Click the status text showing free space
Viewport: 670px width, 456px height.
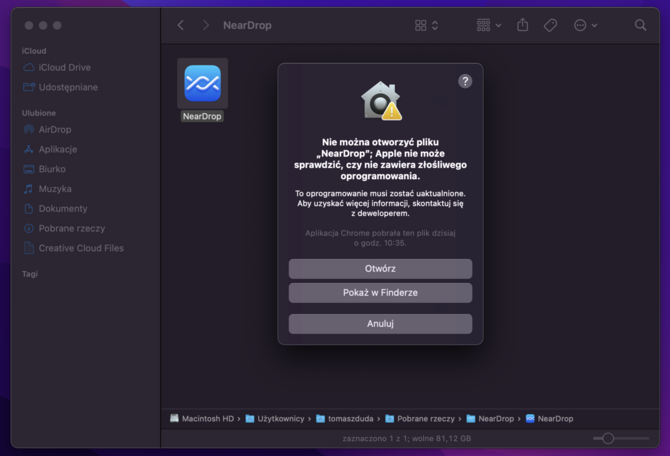point(407,438)
